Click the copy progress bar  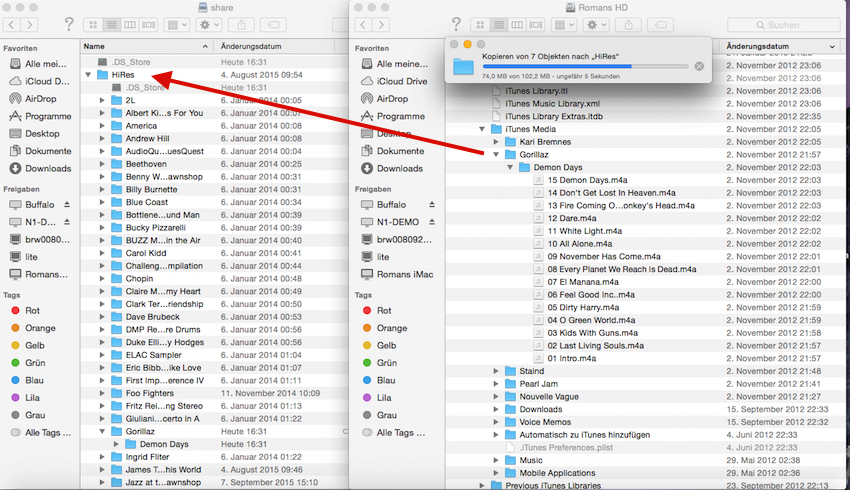(585, 66)
